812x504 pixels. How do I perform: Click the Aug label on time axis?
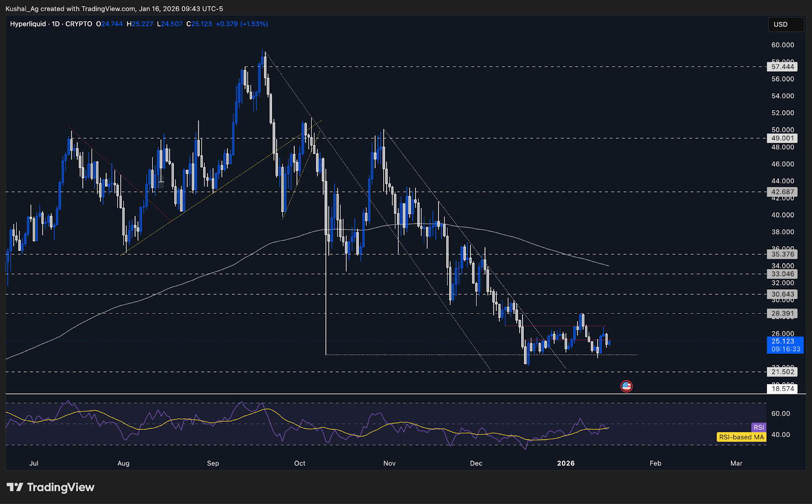(x=123, y=463)
